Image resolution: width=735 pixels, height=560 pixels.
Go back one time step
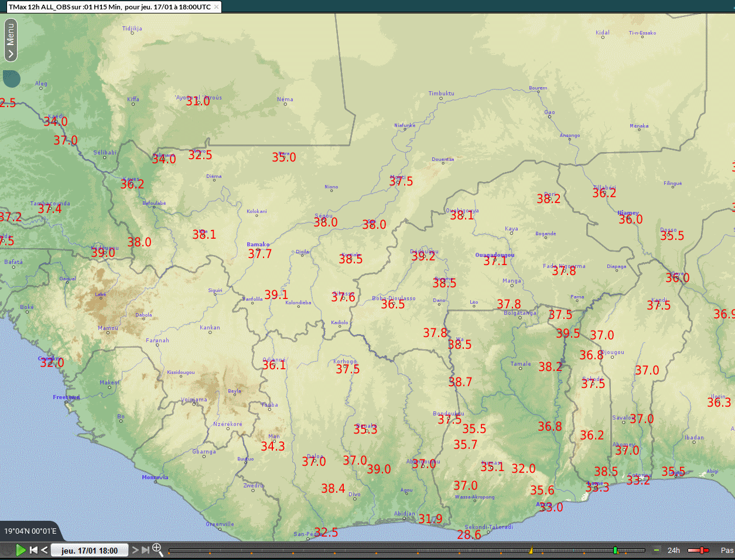point(45,550)
